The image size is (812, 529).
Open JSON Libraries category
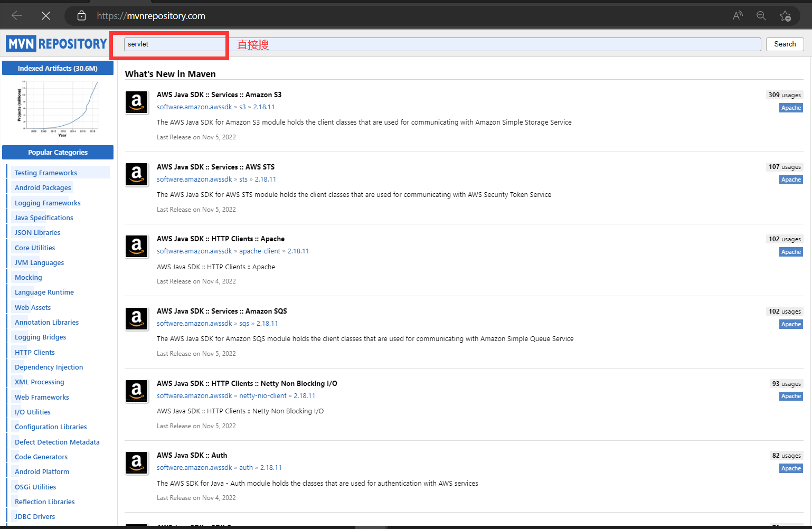coord(37,232)
